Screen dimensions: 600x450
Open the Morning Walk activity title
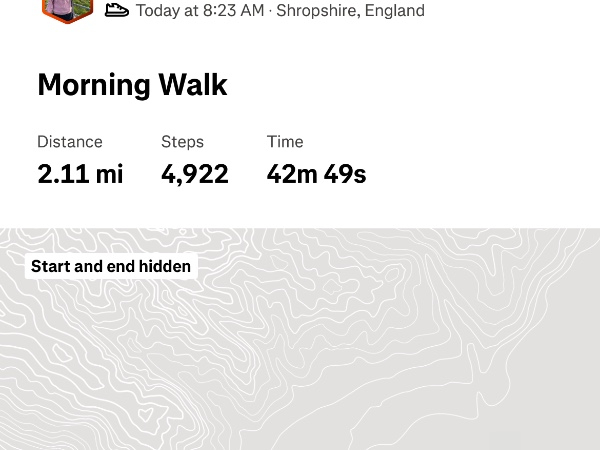[x=132, y=85]
